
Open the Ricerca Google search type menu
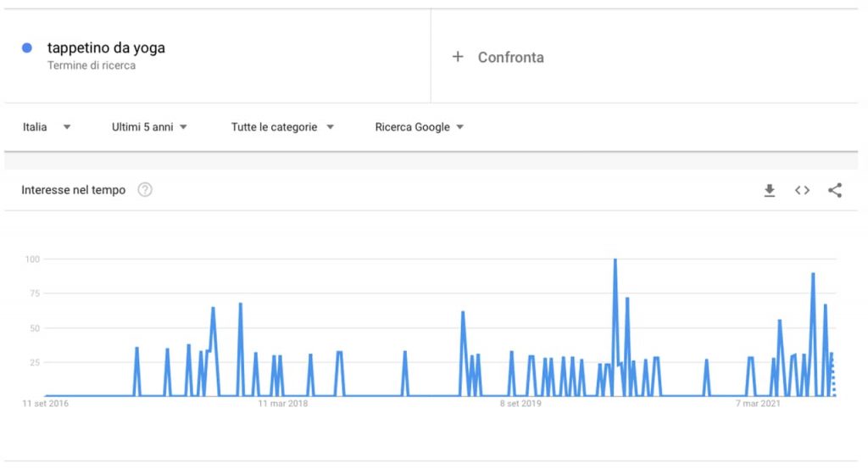tap(420, 127)
